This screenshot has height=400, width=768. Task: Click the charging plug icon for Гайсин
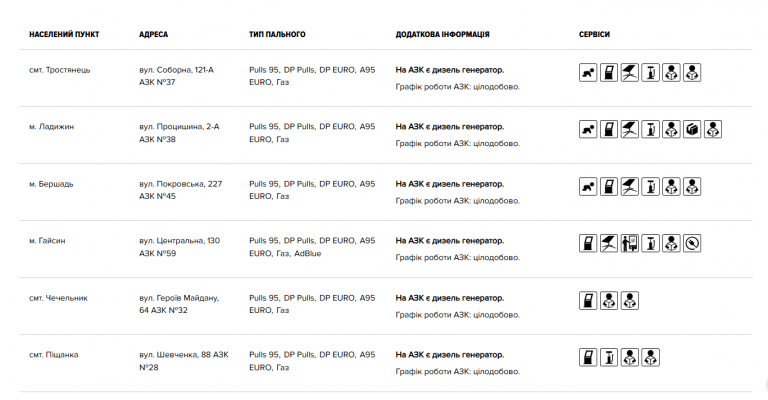click(x=692, y=243)
